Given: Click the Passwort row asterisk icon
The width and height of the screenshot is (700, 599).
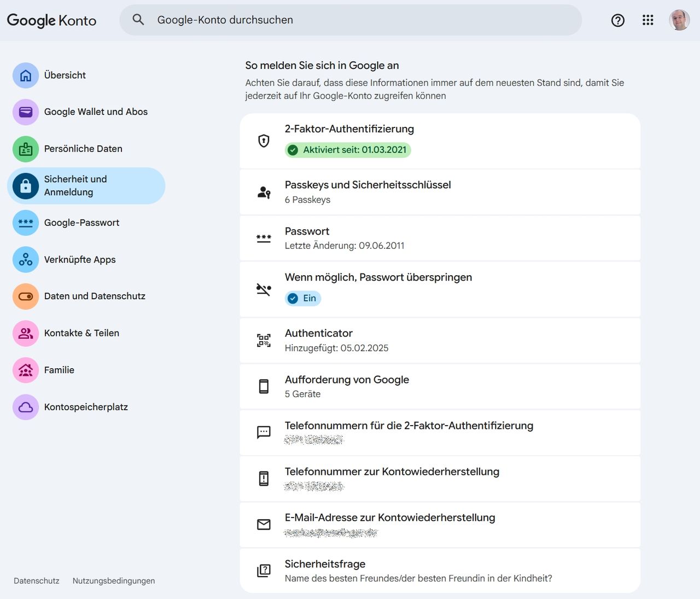Looking at the screenshot, I should click(x=264, y=239).
